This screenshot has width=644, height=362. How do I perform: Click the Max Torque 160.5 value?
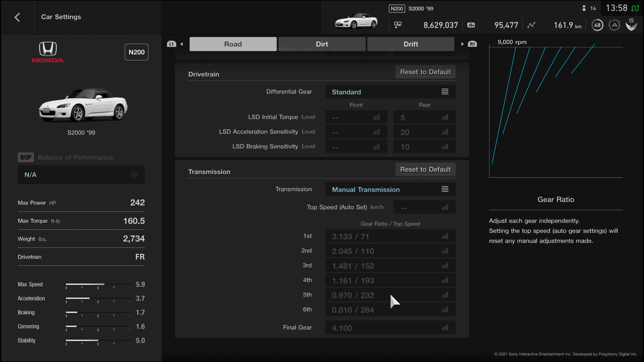pos(134,221)
